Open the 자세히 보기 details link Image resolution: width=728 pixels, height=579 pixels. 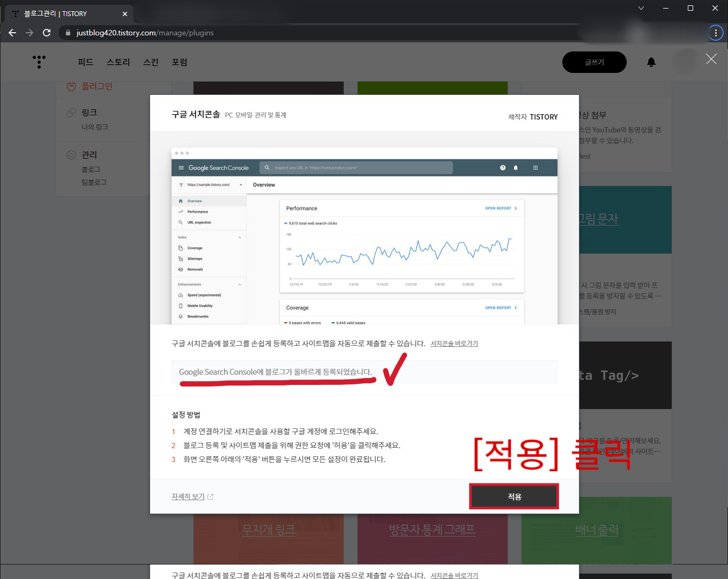188,496
